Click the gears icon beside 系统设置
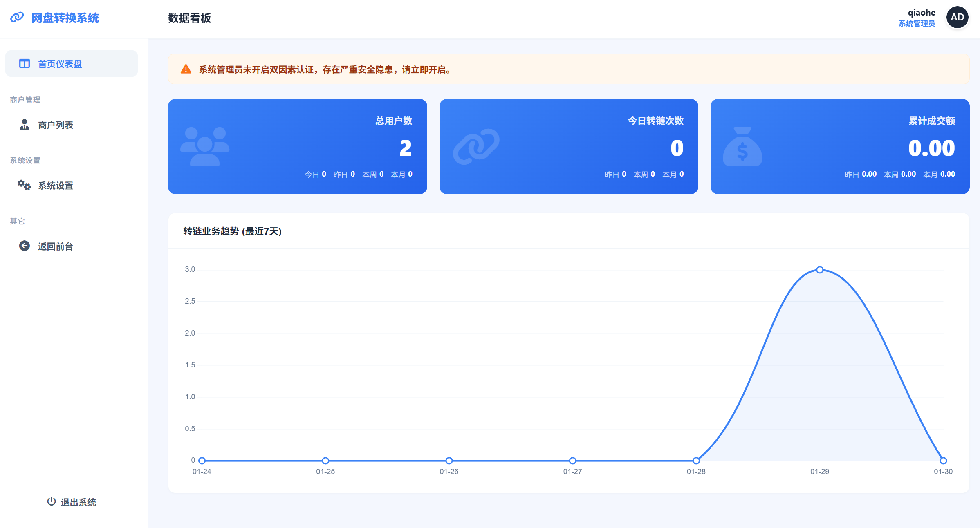Image resolution: width=980 pixels, height=528 pixels. [x=24, y=185]
